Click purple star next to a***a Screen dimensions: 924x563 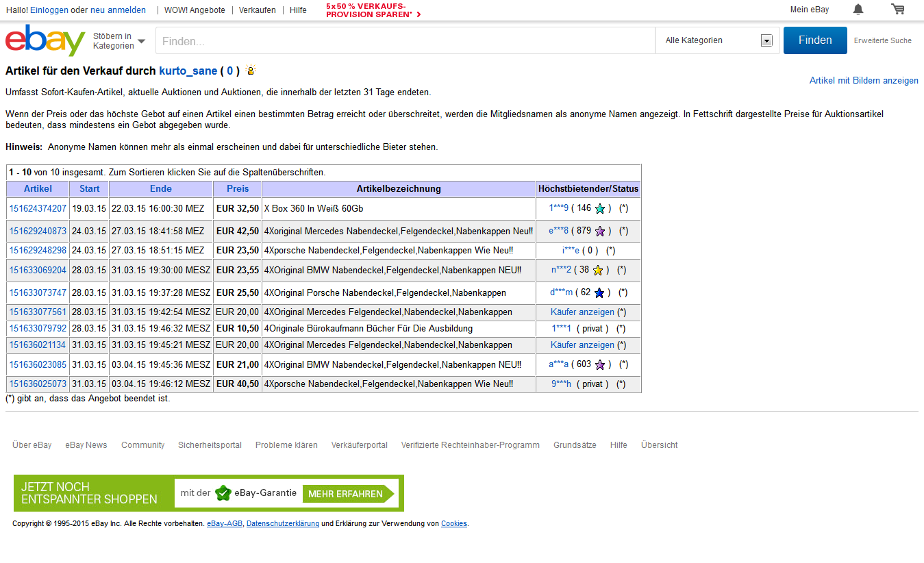pos(600,365)
